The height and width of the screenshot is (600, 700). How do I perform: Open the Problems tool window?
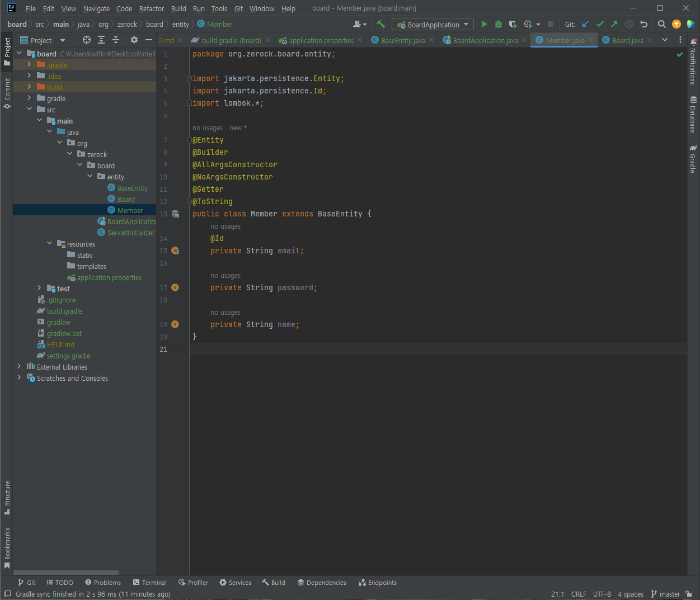(x=102, y=582)
